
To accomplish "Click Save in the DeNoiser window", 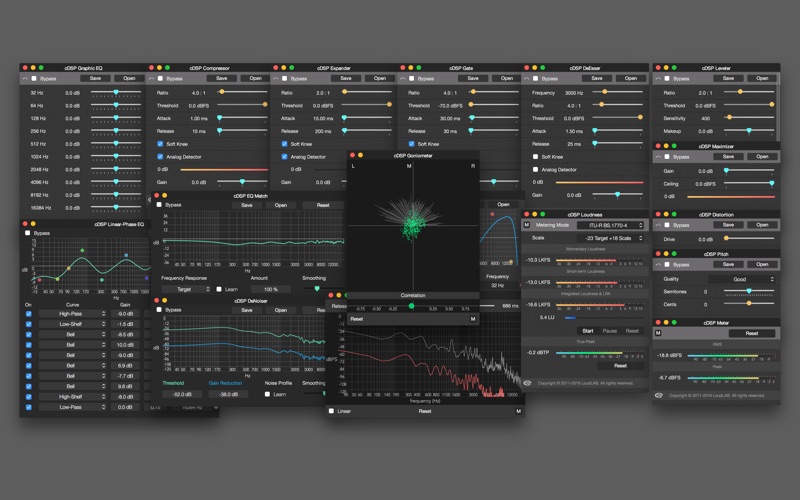I will click(x=246, y=310).
